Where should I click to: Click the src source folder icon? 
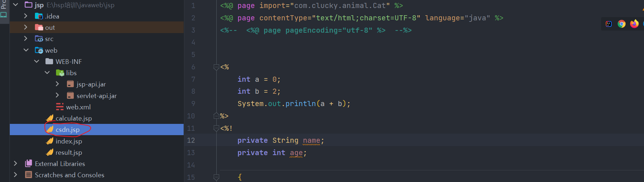(39, 39)
